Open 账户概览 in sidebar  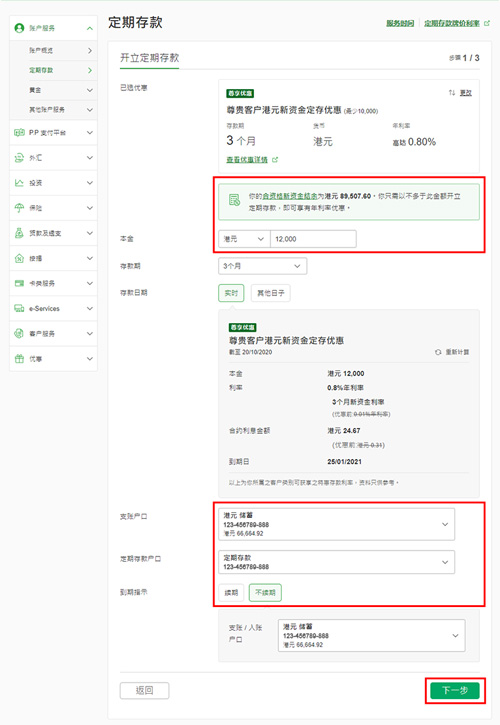pos(53,50)
